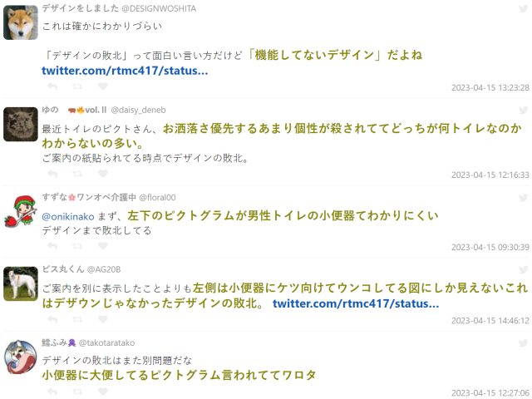Retweet the DESIGNWOSHITA tweet
The width and height of the screenshot is (532, 399).
pos(77,86)
